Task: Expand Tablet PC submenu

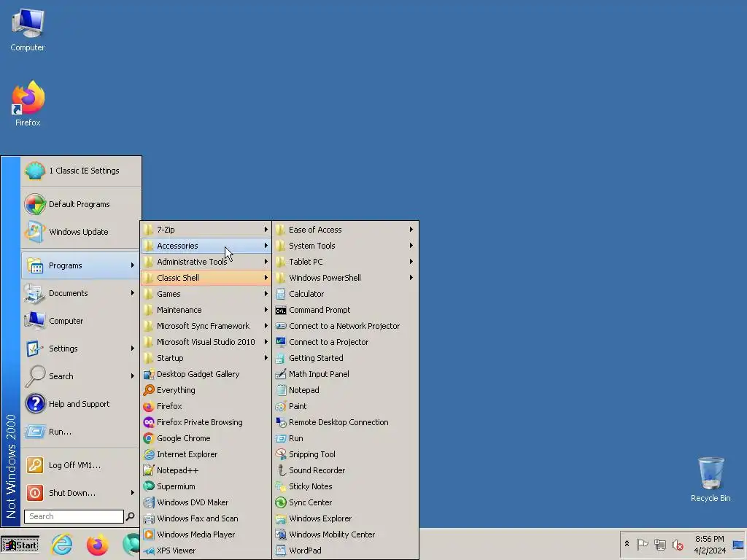Action: [345, 262]
